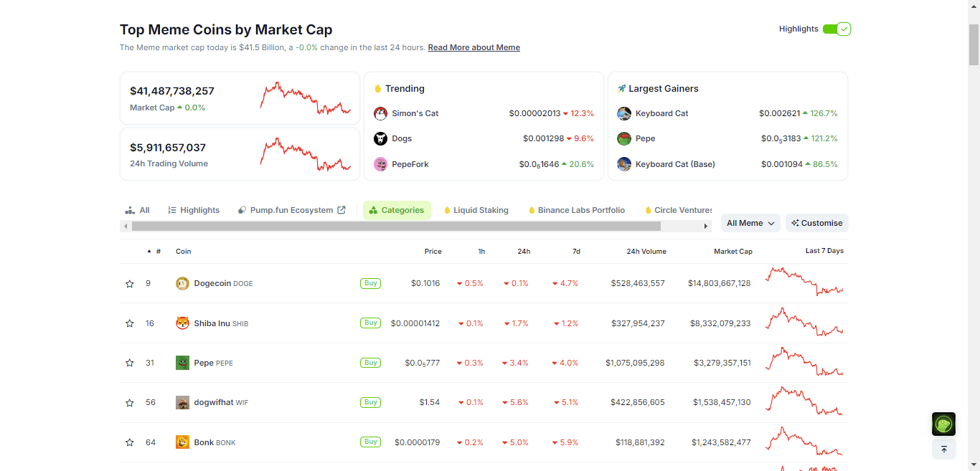Star Dogecoin as a favorite

click(130, 284)
